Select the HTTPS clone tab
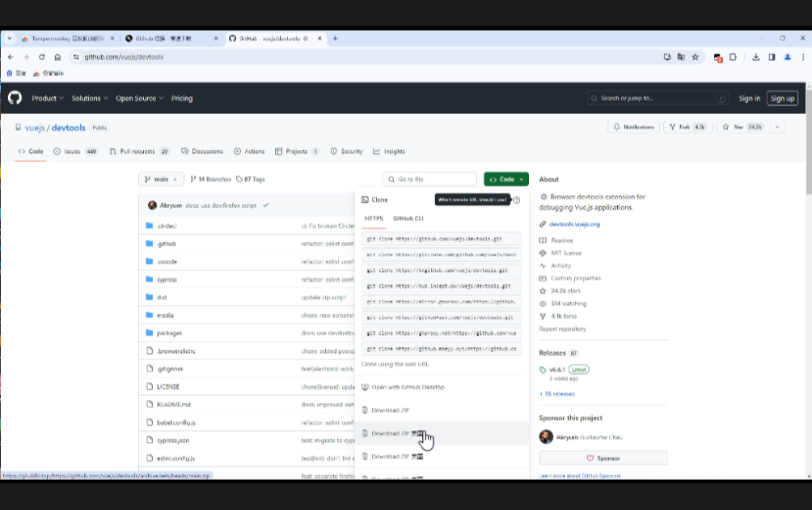The height and width of the screenshot is (510, 812). pyautogui.click(x=374, y=219)
